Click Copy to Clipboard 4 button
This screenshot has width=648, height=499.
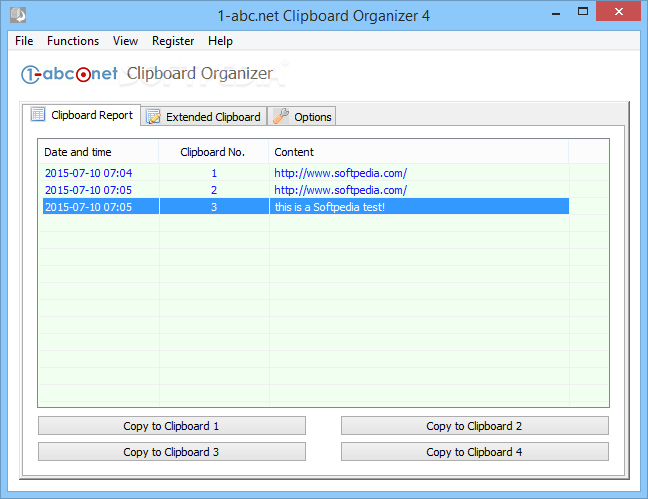(x=475, y=452)
